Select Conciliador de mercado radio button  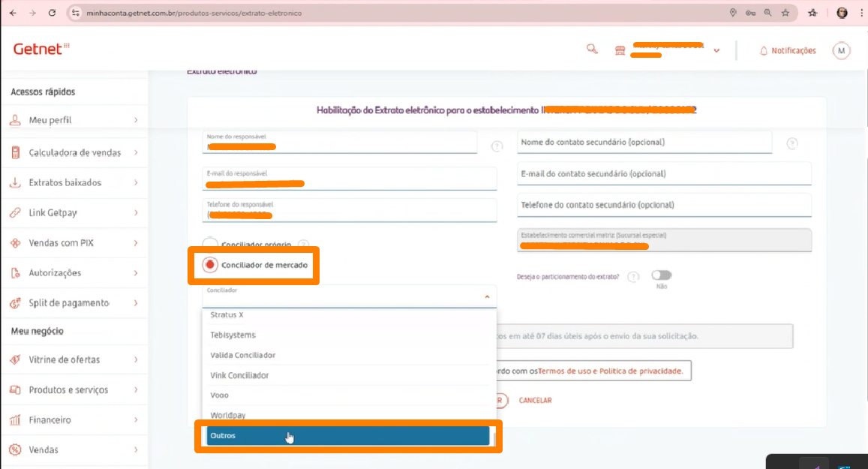pos(210,265)
